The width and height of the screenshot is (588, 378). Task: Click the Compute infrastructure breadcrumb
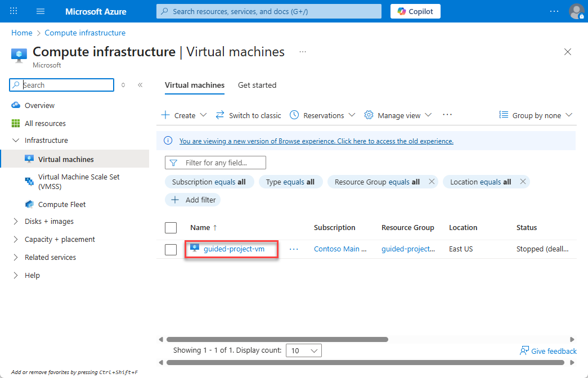[x=85, y=33]
